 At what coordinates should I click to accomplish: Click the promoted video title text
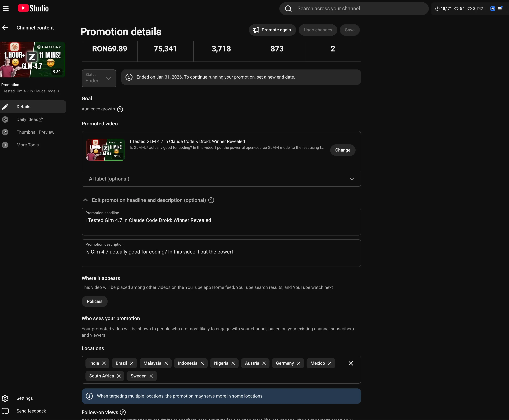coord(187,141)
